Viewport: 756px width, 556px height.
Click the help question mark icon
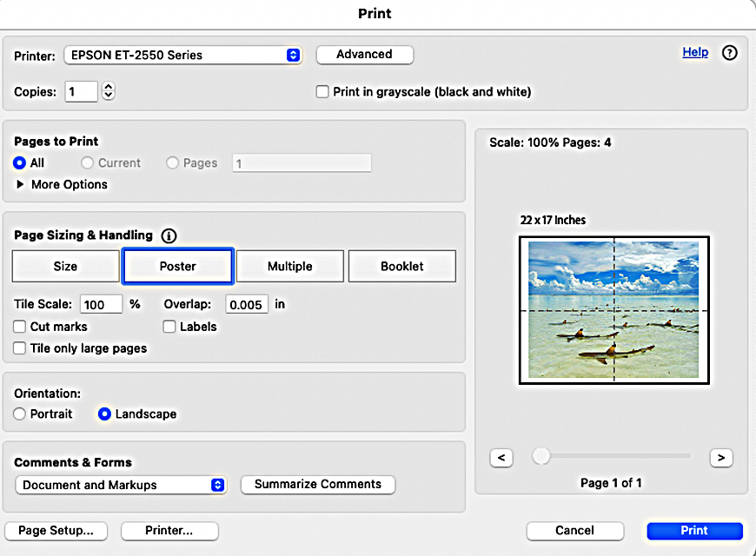click(x=730, y=53)
